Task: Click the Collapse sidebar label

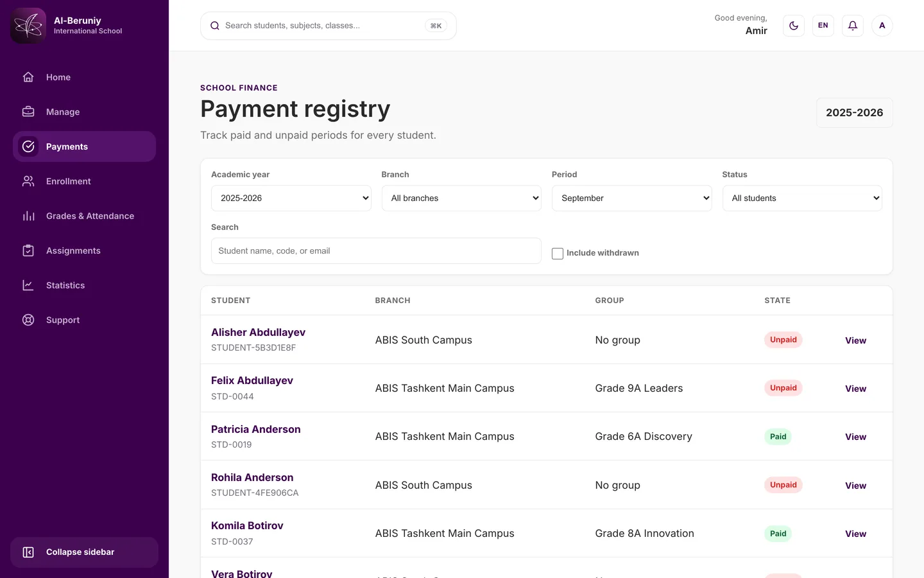Action: pyautogui.click(x=80, y=552)
